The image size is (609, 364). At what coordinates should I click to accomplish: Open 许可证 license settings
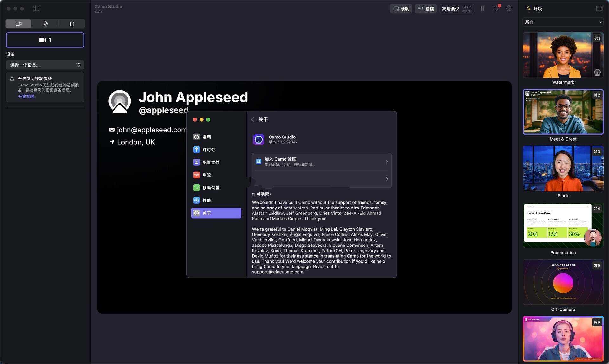tap(216, 150)
